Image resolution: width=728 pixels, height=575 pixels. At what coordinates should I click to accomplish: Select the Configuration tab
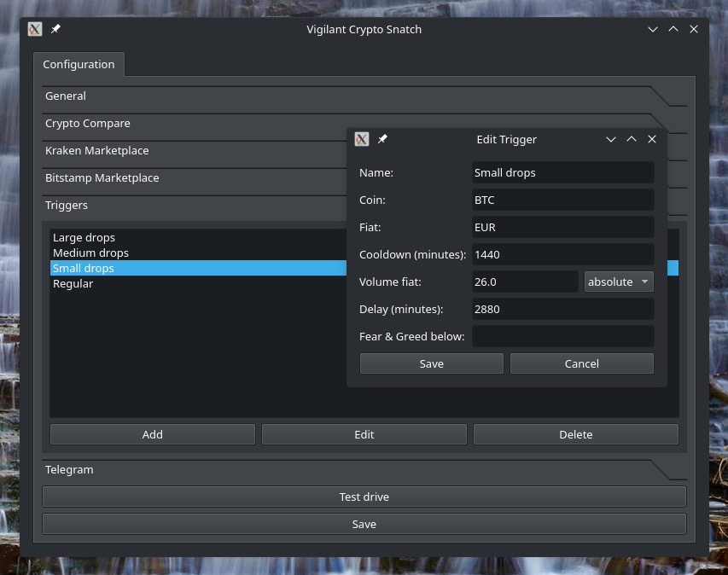pos(79,65)
